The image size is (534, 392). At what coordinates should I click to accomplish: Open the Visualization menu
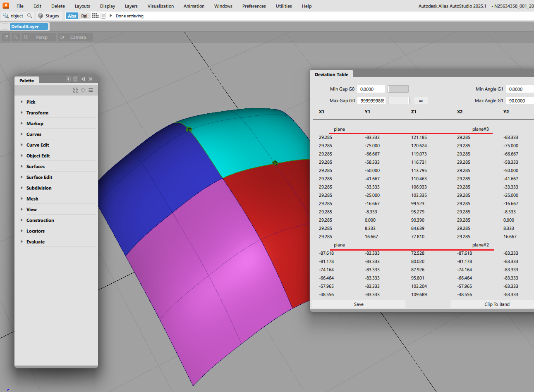pos(160,6)
